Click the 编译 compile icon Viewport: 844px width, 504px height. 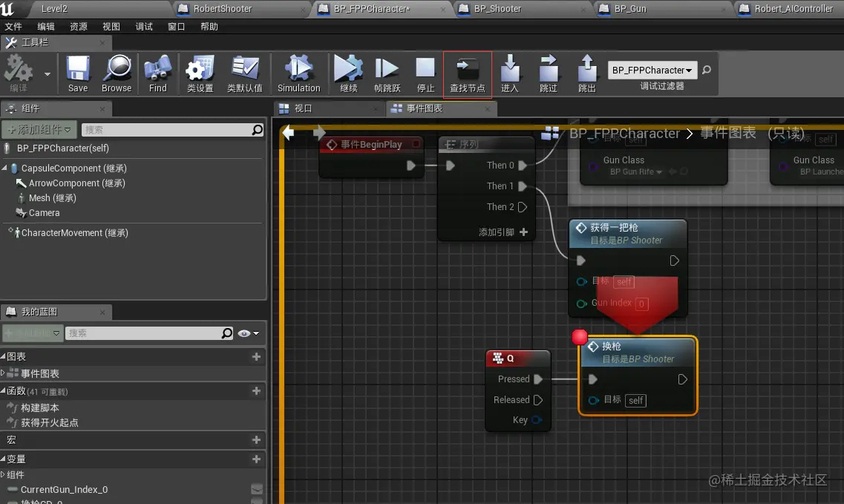[x=19, y=73]
